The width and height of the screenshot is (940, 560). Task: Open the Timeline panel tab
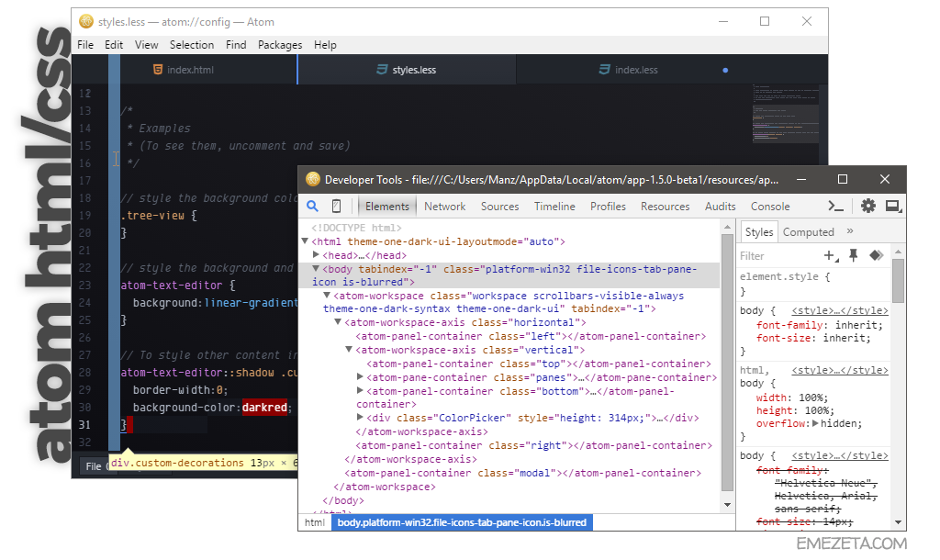pyautogui.click(x=554, y=207)
